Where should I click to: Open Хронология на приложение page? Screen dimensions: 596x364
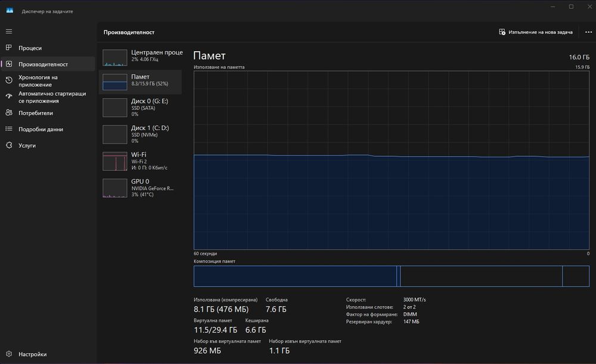click(x=48, y=80)
